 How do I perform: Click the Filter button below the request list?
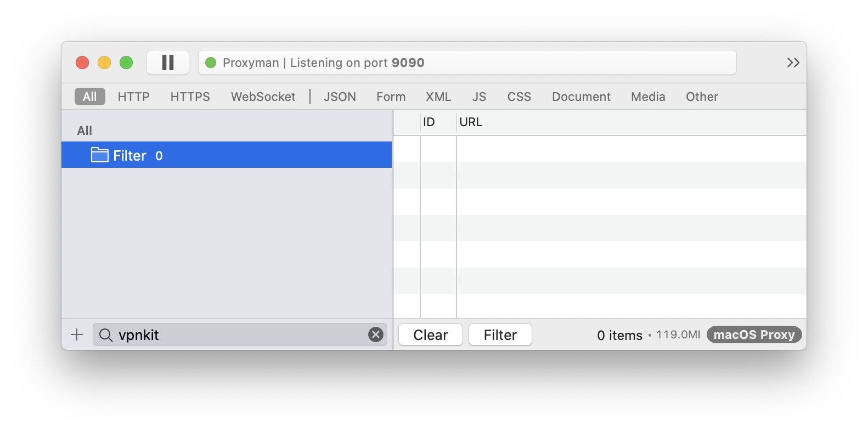pyautogui.click(x=500, y=334)
